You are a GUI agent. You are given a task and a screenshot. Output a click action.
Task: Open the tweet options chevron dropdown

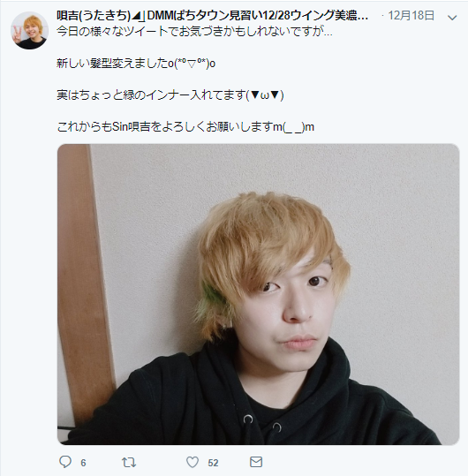pyautogui.click(x=452, y=18)
